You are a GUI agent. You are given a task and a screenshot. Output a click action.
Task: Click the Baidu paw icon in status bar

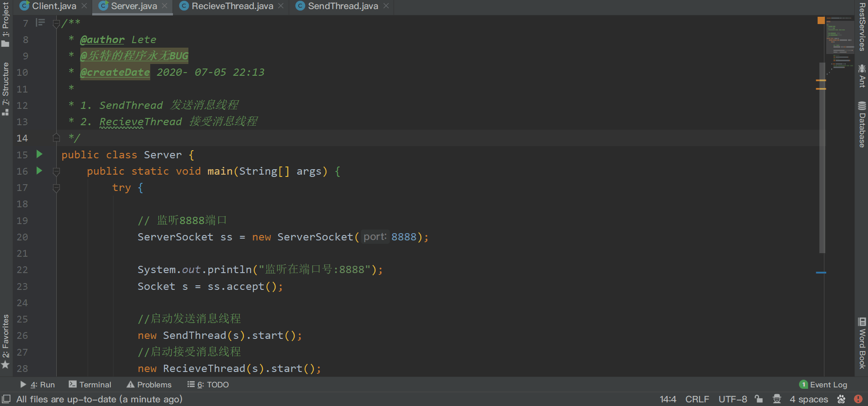pos(841,399)
